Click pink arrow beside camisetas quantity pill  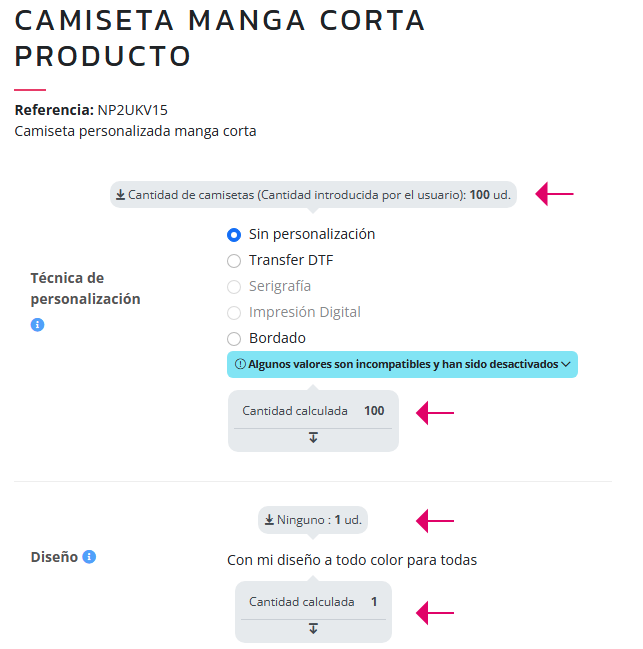[555, 194]
